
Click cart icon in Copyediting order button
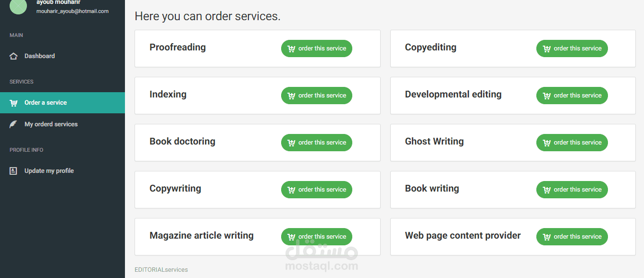click(546, 48)
